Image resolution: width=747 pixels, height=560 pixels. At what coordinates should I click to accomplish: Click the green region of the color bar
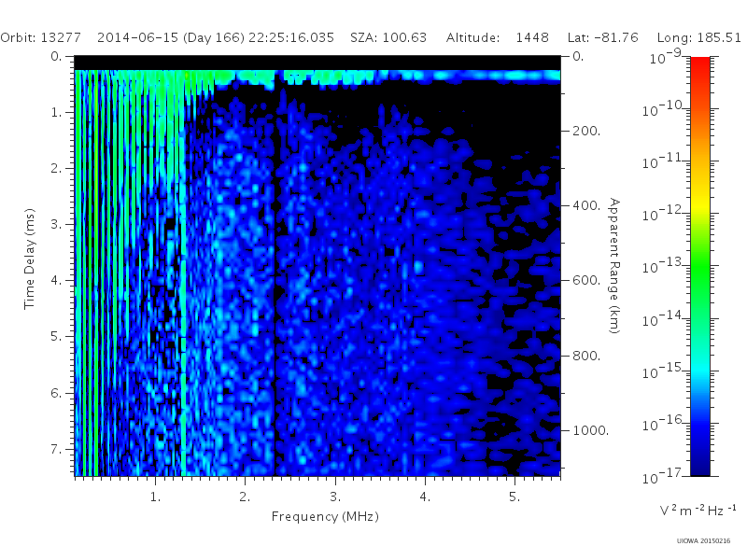click(699, 272)
